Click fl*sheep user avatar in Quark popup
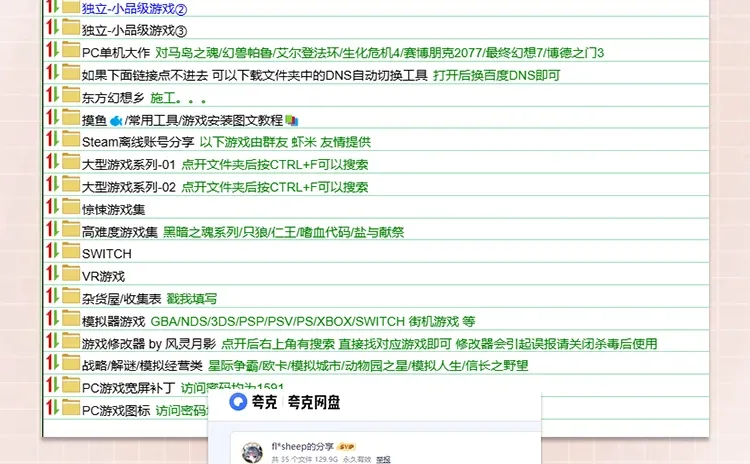The image size is (750, 464). point(252,452)
